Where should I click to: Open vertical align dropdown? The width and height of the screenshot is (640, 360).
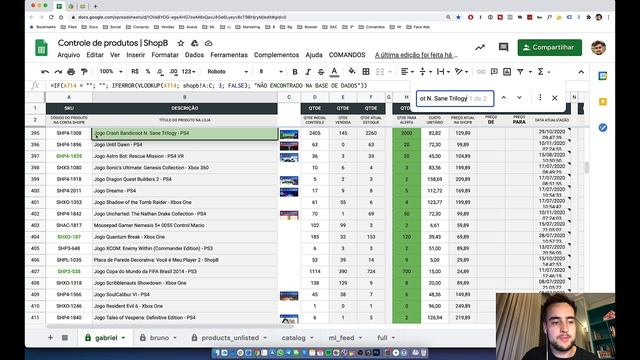[x=425, y=72]
